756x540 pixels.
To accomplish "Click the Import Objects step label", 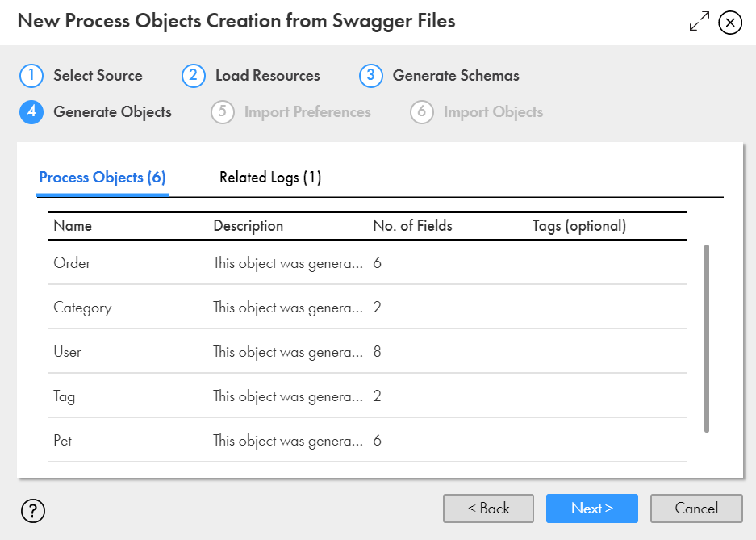I will point(493,112).
